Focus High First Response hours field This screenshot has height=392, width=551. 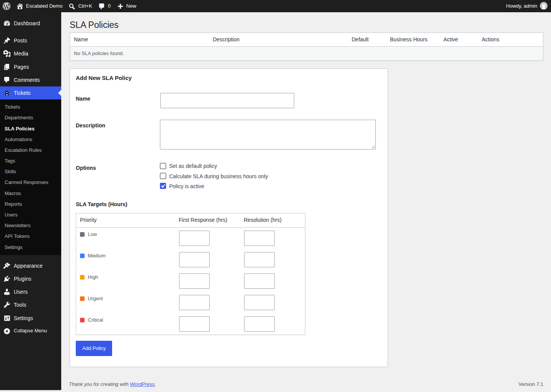pos(194,281)
